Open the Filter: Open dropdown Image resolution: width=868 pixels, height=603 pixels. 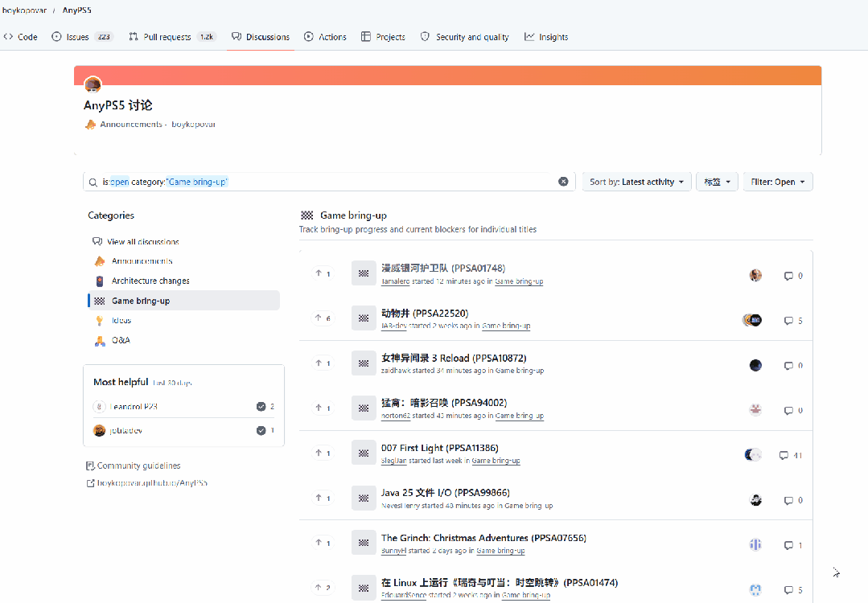pyautogui.click(x=778, y=182)
